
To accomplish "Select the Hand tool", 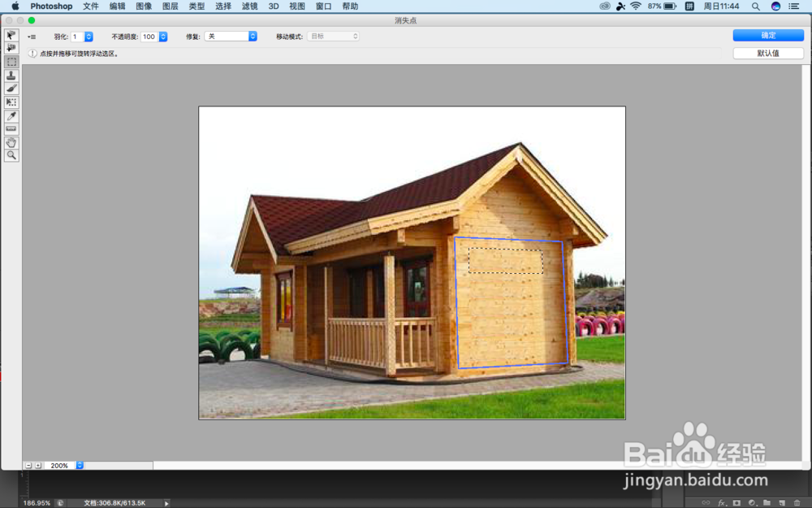I will pos(11,142).
